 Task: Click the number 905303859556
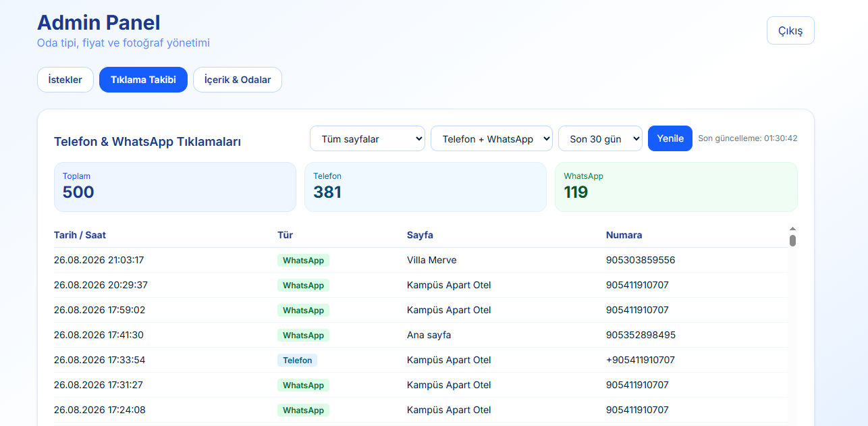click(641, 260)
